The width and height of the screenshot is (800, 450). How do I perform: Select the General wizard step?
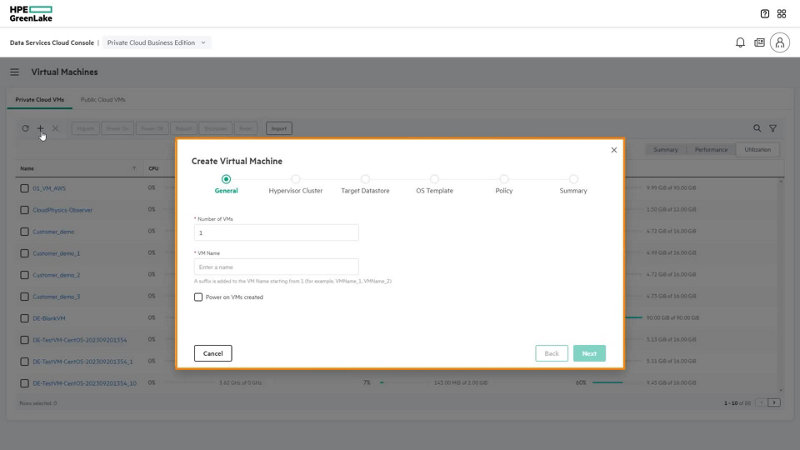pyautogui.click(x=226, y=184)
